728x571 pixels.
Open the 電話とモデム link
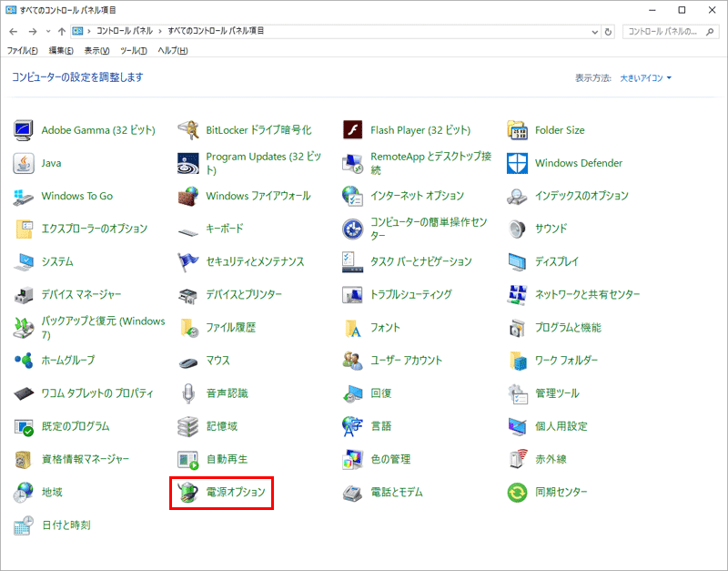click(x=397, y=493)
